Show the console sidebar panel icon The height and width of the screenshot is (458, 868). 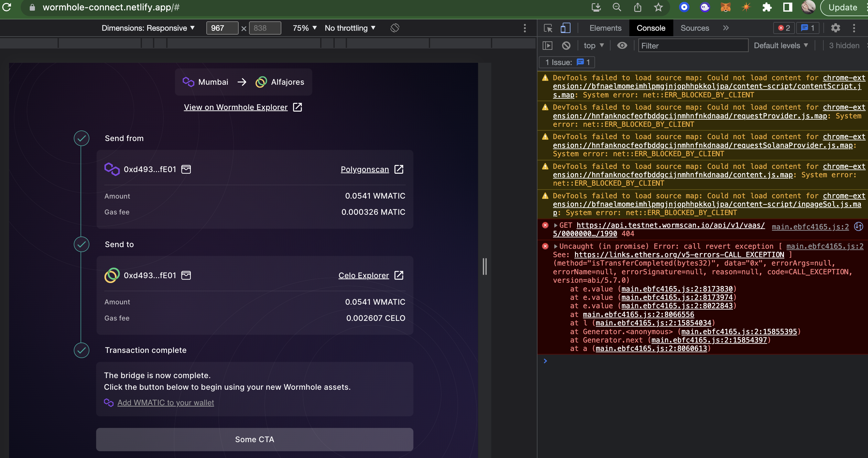(x=547, y=46)
